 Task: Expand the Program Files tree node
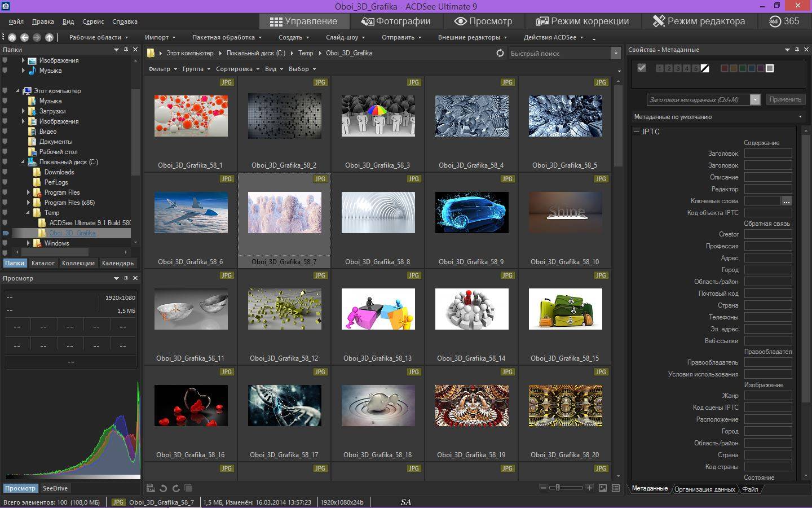[28, 192]
